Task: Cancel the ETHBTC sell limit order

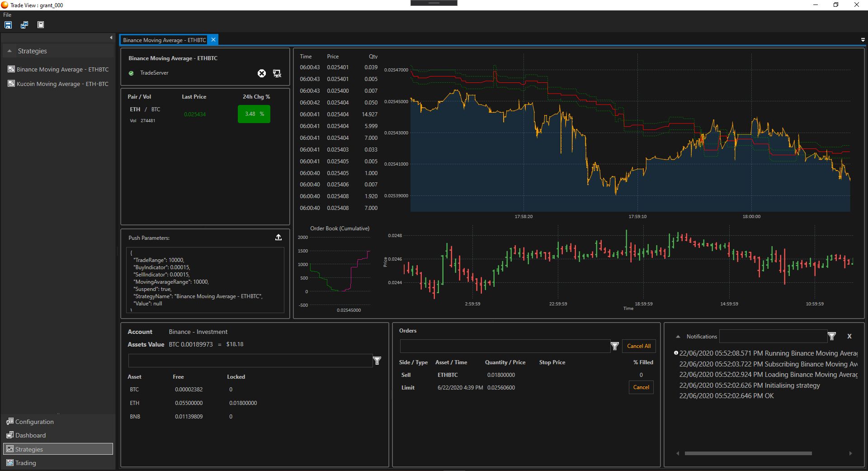Action: tap(641, 387)
